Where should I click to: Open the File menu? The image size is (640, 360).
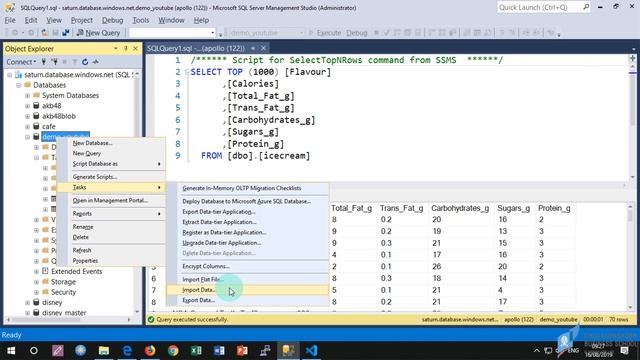(x=10, y=20)
